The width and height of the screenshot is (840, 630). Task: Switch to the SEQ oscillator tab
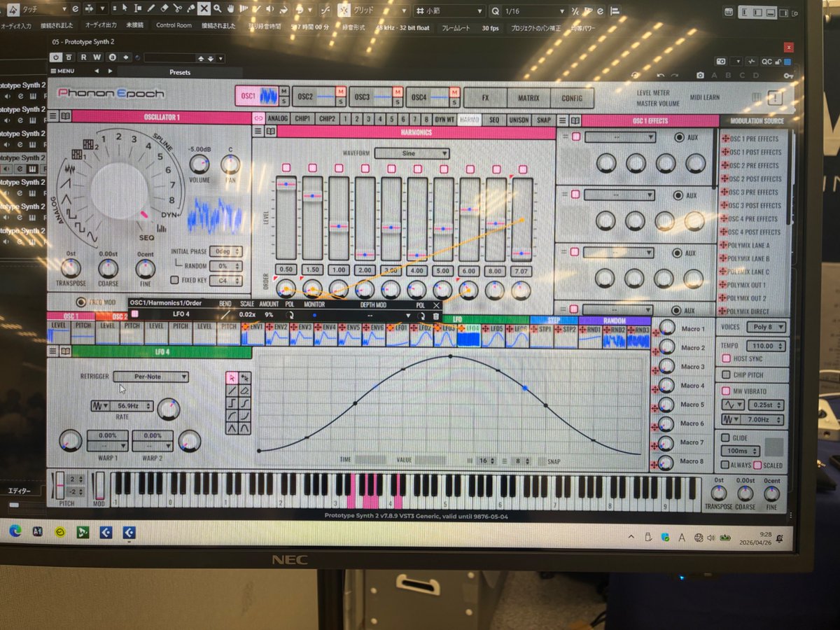coord(494,120)
